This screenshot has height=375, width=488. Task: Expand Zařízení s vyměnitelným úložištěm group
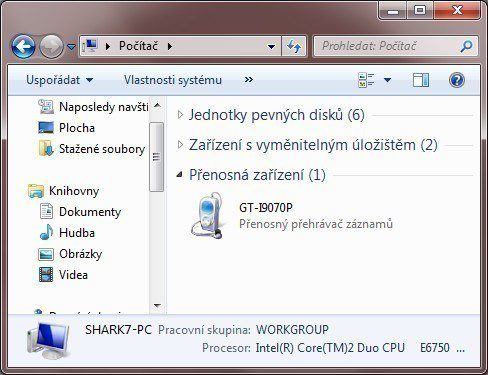coord(180,145)
